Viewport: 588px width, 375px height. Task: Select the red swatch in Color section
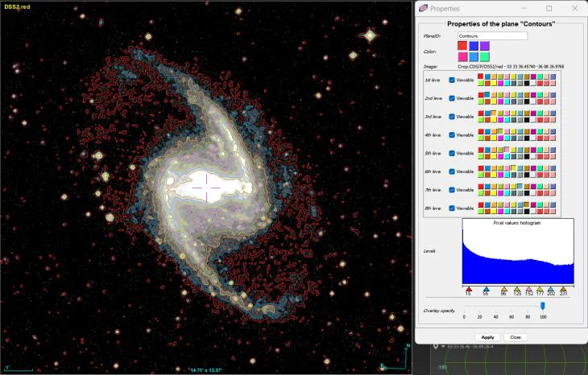pos(462,45)
